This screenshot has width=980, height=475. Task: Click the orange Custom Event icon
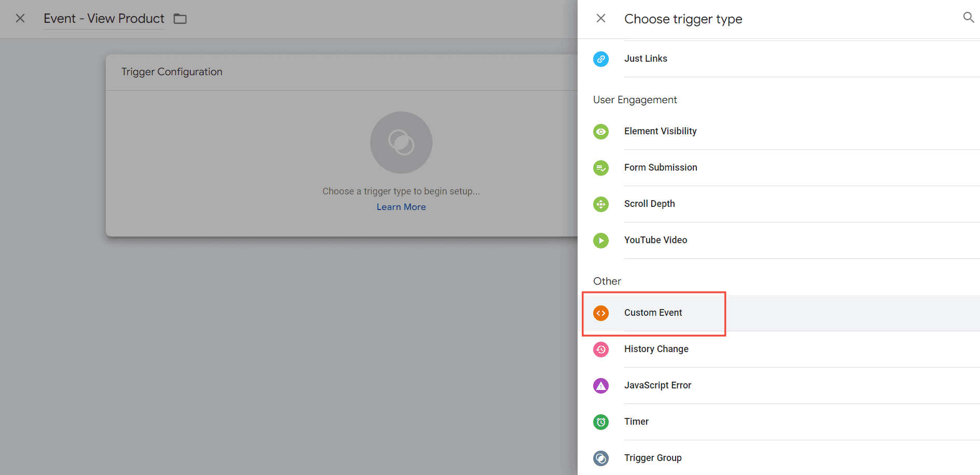[x=601, y=313]
